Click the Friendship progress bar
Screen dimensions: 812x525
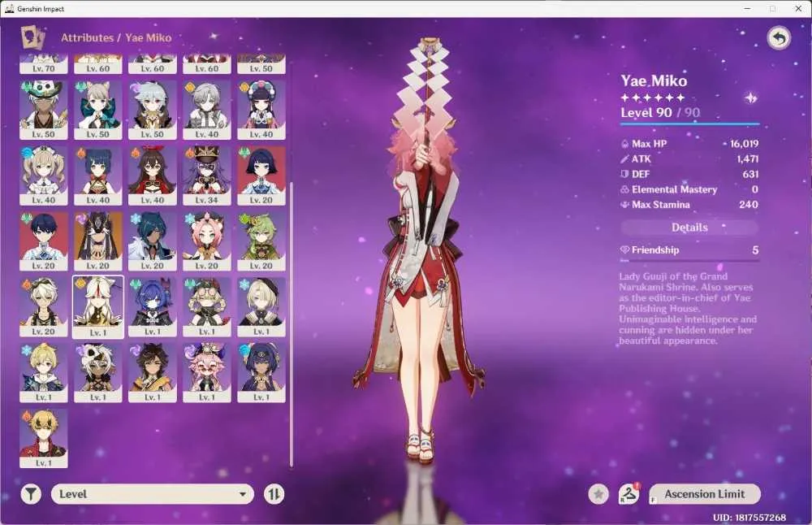(689, 261)
